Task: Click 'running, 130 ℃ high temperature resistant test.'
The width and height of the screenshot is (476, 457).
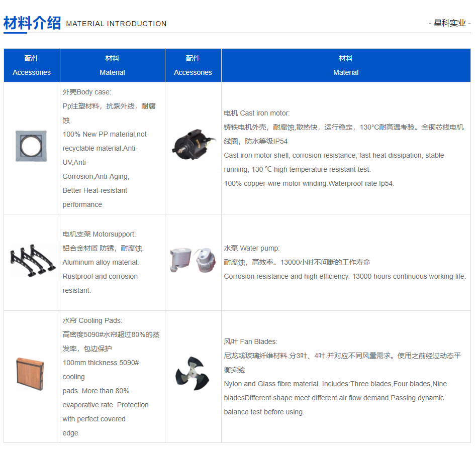Action: click(x=298, y=169)
